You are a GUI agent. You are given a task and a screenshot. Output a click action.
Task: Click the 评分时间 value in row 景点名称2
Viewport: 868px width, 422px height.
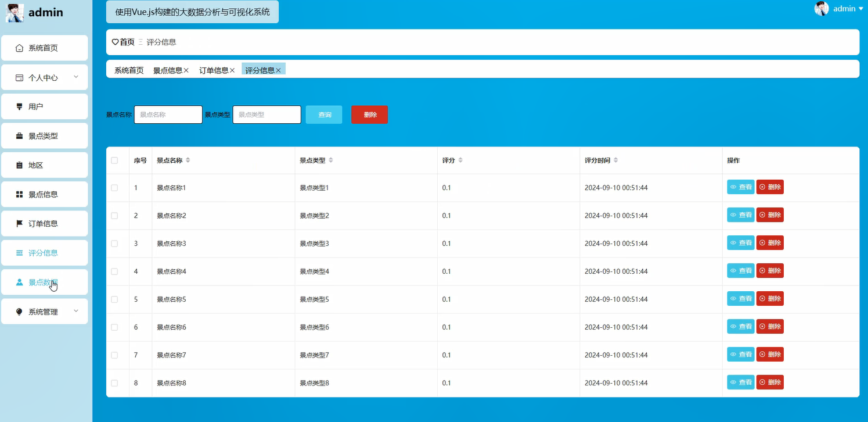point(616,216)
